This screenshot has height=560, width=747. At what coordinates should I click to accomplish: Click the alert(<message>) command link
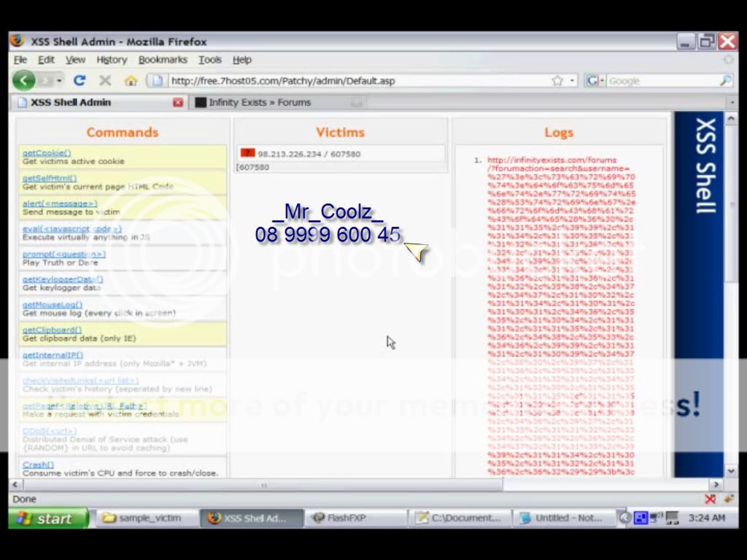(x=60, y=203)
